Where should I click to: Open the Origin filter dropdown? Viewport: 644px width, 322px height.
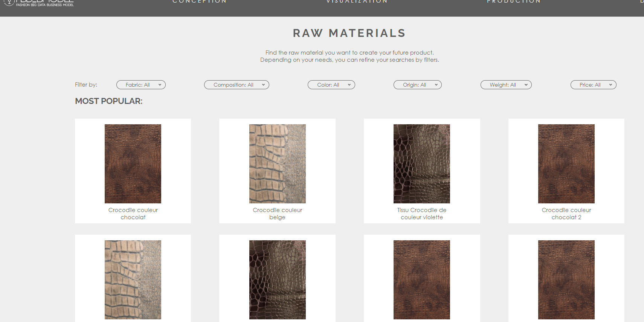point(417,85)
